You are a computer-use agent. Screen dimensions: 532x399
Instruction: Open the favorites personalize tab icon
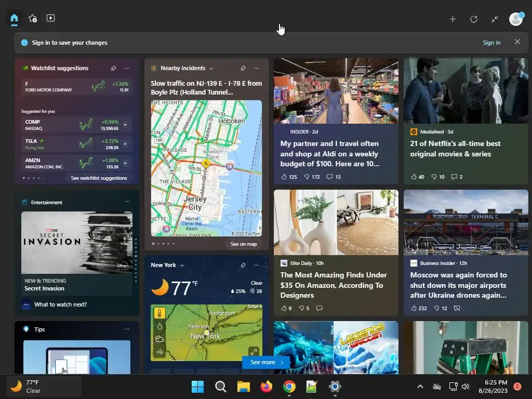coord(33,18)
